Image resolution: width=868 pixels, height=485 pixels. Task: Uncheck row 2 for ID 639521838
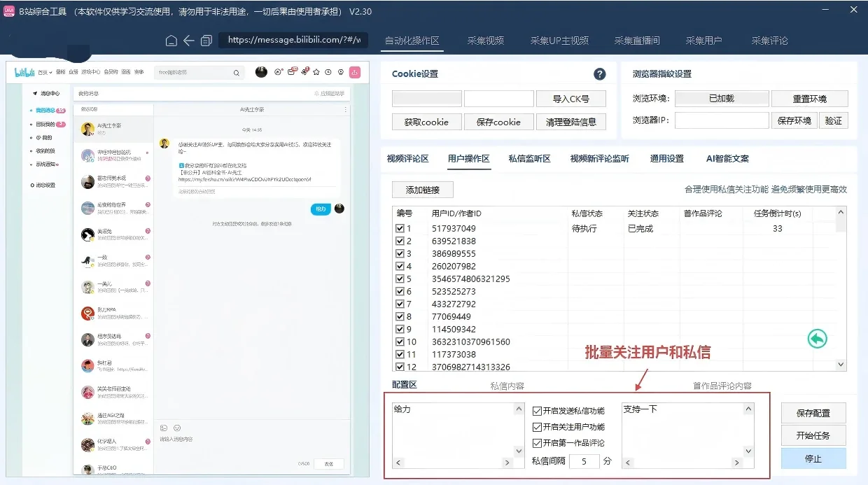[x=400, y=241]
